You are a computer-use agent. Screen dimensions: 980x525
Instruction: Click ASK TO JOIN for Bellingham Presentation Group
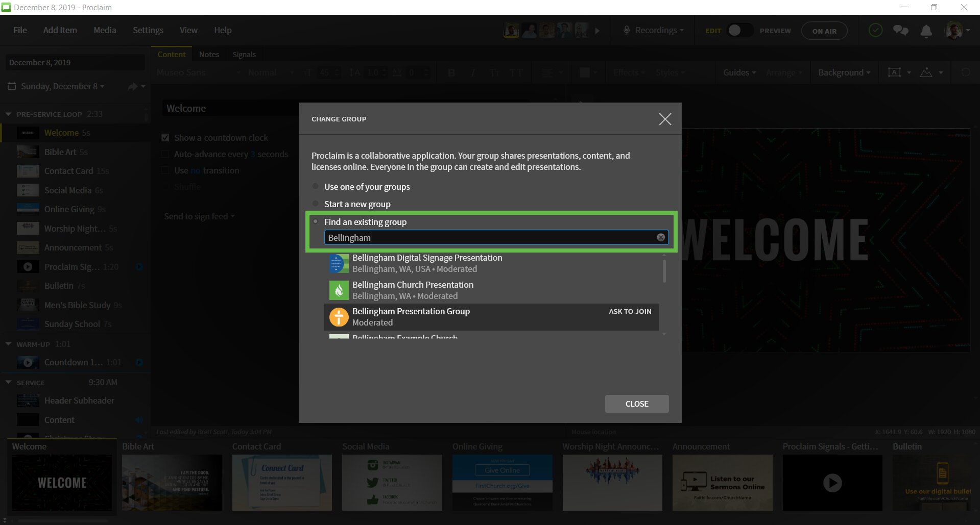tap(630, 311)
